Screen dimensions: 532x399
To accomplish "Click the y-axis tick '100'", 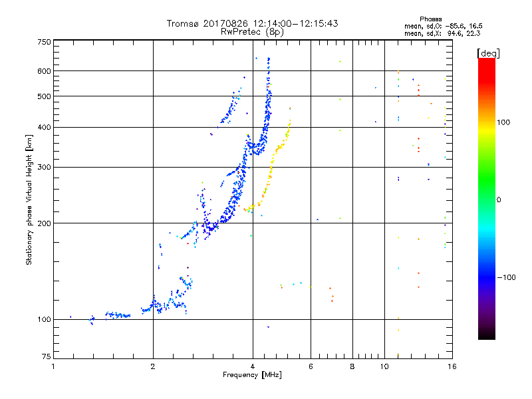I will [44, 319].
